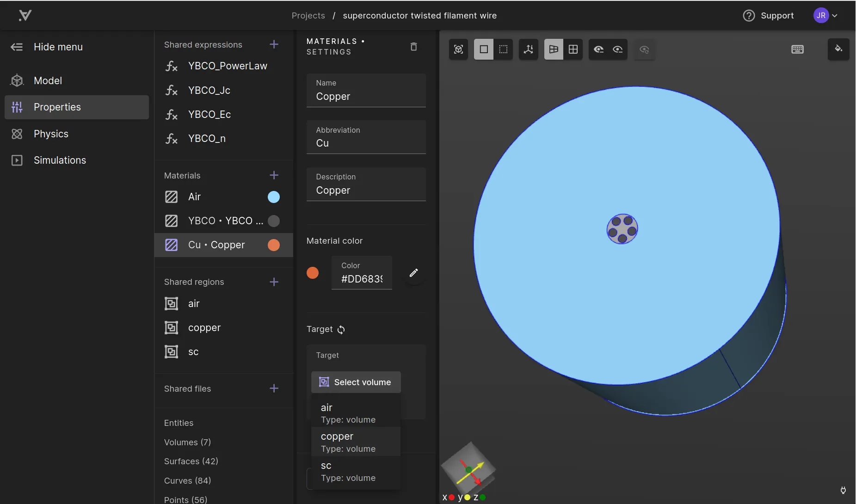
Task: Click the YBCO material grey color dot
Action: click(274, 221)
